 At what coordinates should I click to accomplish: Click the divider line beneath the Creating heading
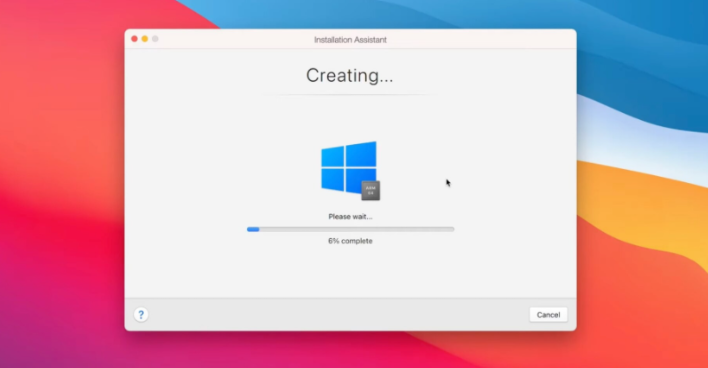[350, 95]
